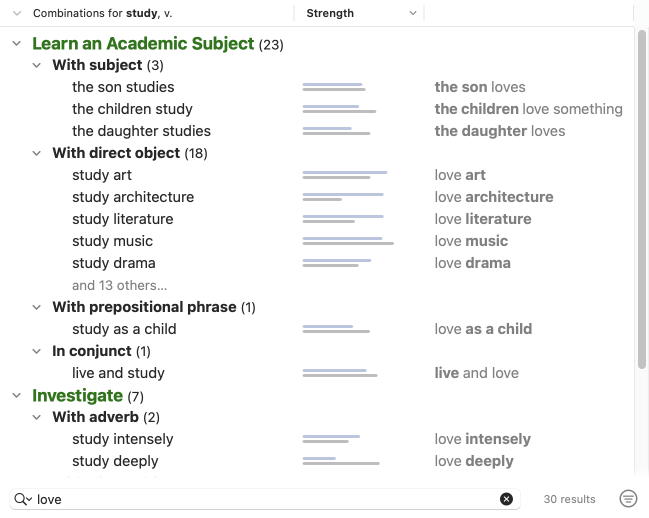Click the study music strength bar
Image resolution: width=649 pixels, height=518 pixels.
tap(347, 241)
